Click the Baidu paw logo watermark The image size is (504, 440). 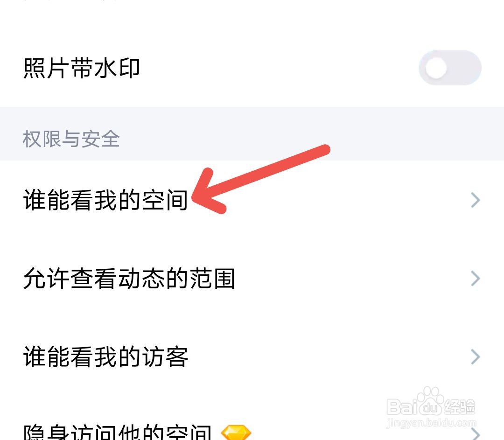coord(430,402)
